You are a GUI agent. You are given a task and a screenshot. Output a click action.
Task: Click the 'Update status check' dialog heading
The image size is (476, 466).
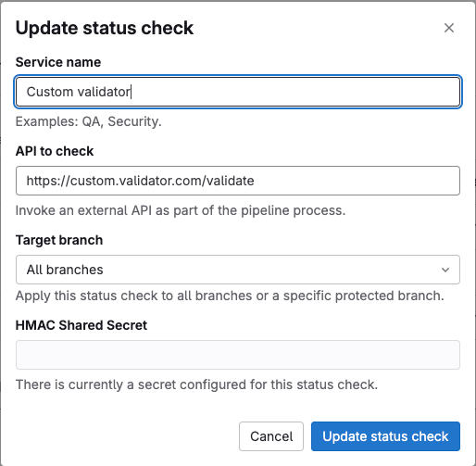point(105,28)
